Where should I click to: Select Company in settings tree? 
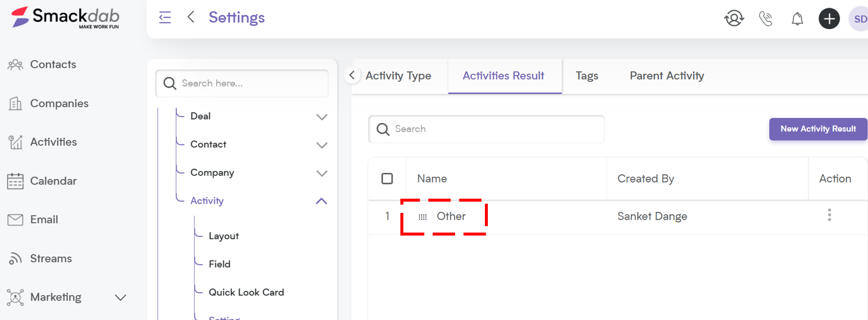(x=212, y=172)
